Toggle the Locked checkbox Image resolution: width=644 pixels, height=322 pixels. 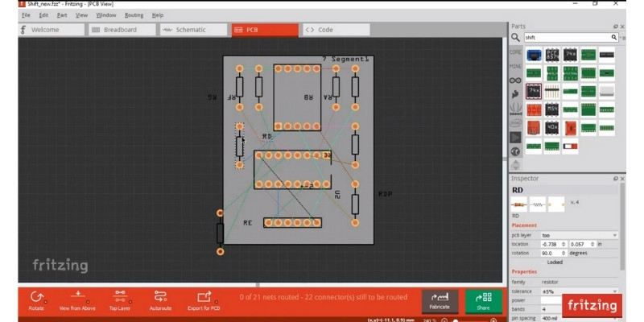[555, 262]
